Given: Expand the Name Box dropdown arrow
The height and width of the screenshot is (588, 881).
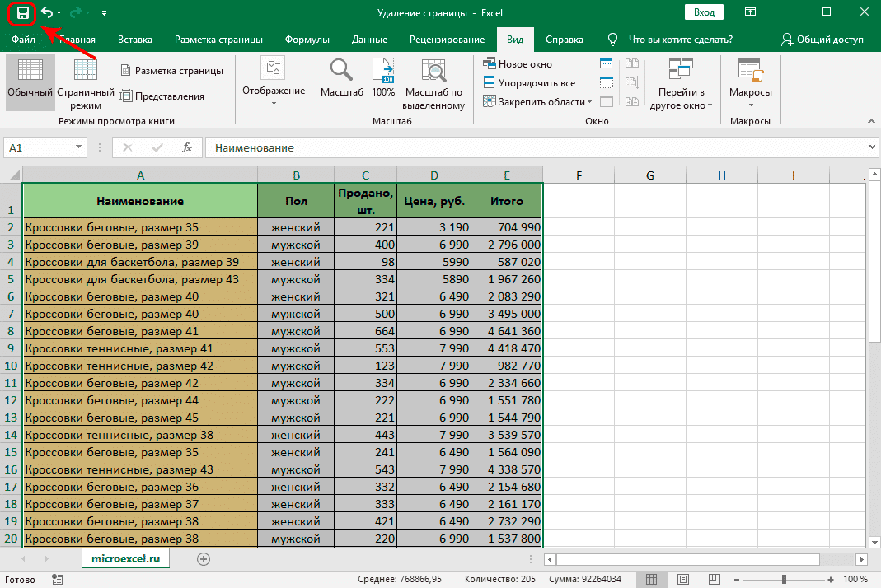Looking at the screenshot, I should 80,147.
